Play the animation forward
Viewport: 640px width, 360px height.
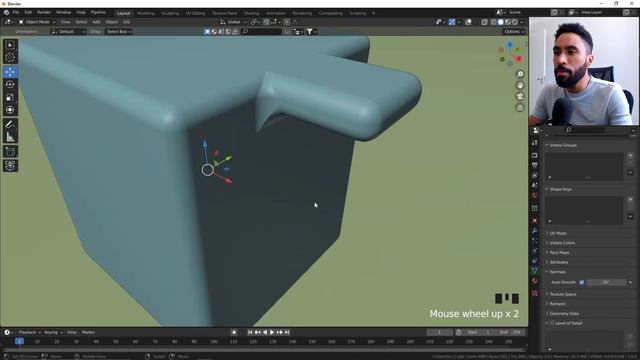(x=272, y=332)
